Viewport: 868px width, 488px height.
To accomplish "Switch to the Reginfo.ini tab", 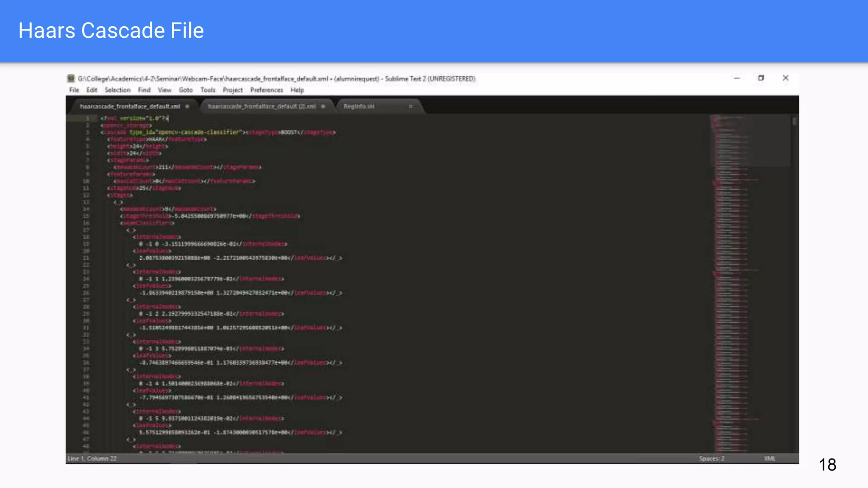I will (359, 106).
